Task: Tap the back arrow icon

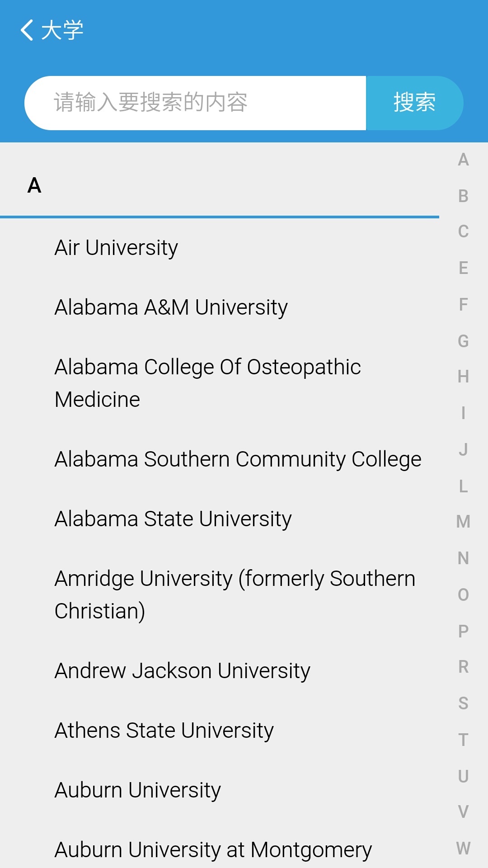Action: tap(27, 30)
